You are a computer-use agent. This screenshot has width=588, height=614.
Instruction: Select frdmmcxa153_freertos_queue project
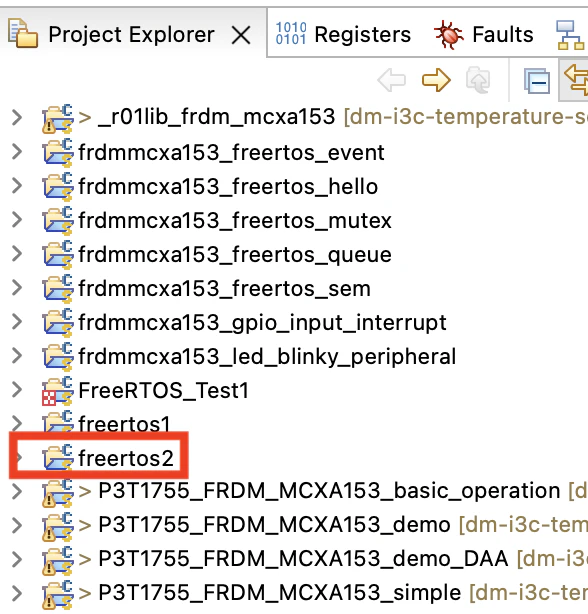coord(235,255)
